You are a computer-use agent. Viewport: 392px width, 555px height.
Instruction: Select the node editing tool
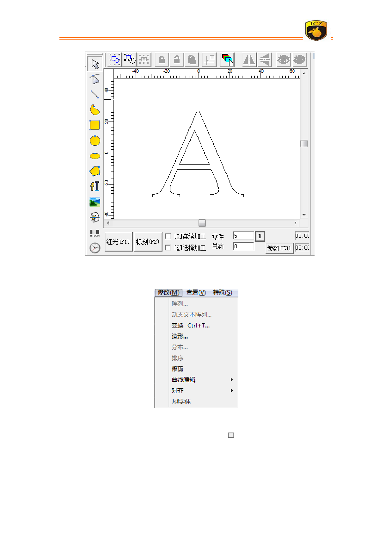[x=95, y=79]
